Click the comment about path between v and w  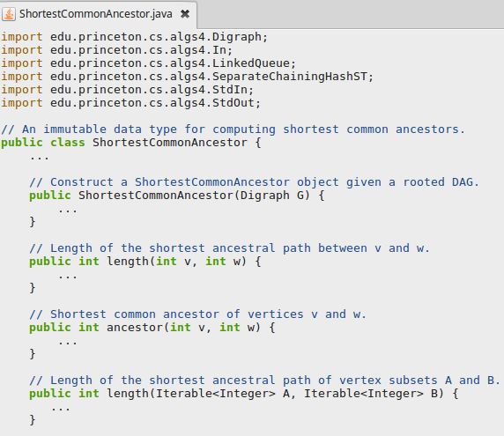[229, 248]
